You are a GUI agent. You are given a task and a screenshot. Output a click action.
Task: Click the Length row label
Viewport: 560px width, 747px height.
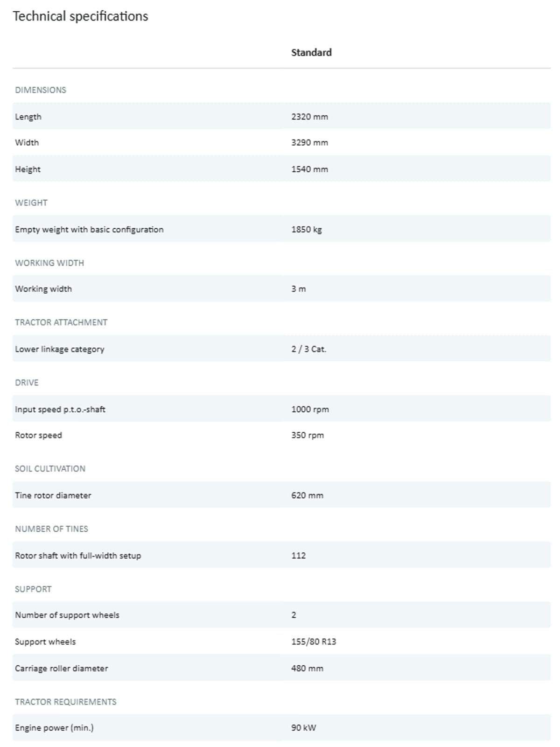point(28,117)
